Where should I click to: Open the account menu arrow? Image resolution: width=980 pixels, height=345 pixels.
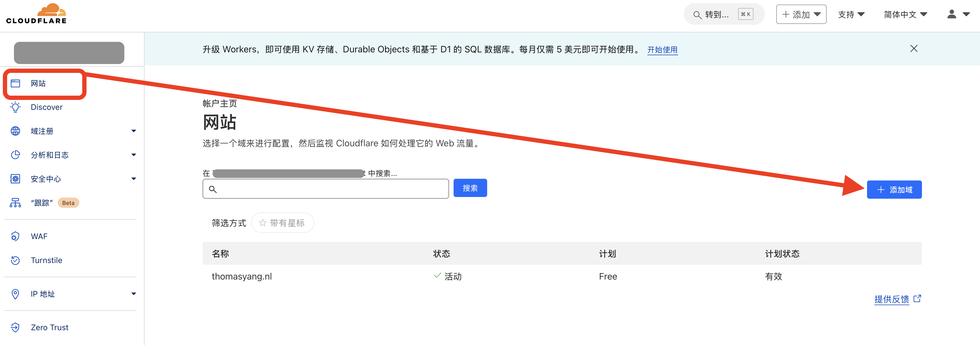[x=966, y=15]
